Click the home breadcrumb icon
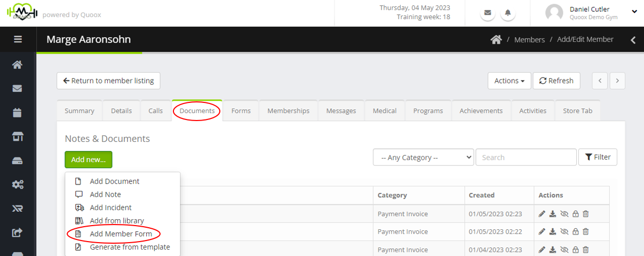Viewport: 644px width, 256px height. pos(496,39)
